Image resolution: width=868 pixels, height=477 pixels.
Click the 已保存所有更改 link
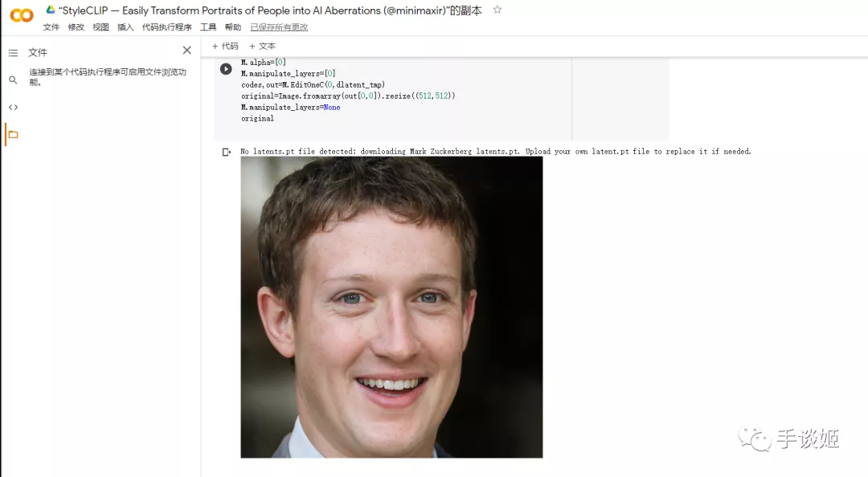(x=279, y=27)
